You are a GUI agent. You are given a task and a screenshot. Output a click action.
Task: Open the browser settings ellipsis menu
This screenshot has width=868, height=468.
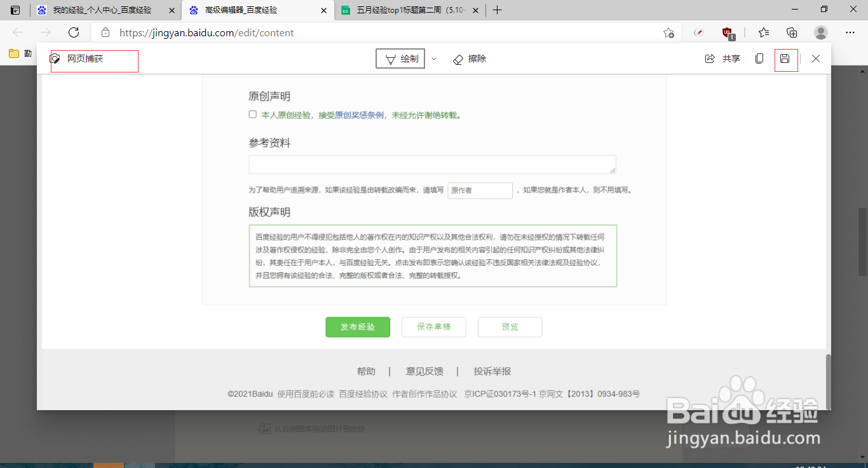point(850,32)
